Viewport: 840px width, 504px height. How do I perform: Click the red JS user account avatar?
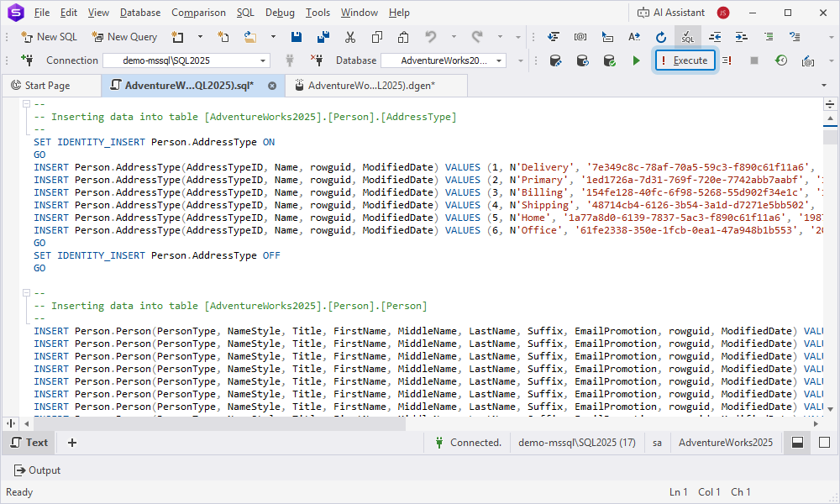coord(723,13)
